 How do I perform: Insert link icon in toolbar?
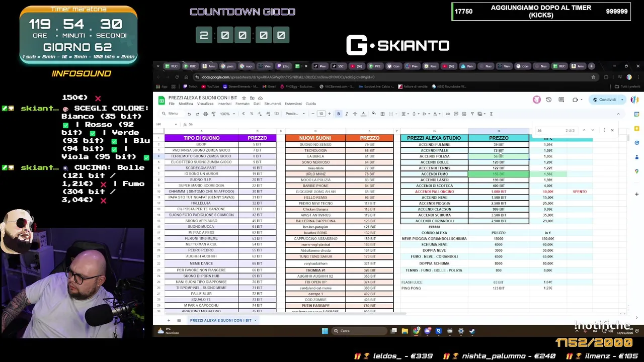pos(448,114)
